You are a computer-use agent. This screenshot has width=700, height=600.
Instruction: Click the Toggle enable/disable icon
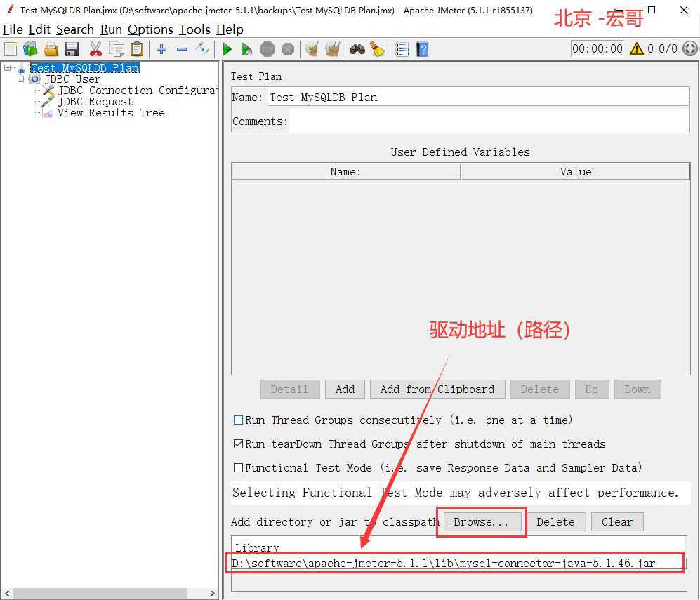coord(202,49)
